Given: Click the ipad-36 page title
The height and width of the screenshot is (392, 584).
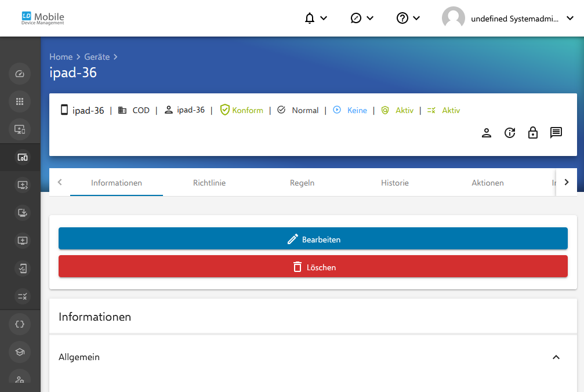Looking at the screenshot, I should click(x=73, y=72).
